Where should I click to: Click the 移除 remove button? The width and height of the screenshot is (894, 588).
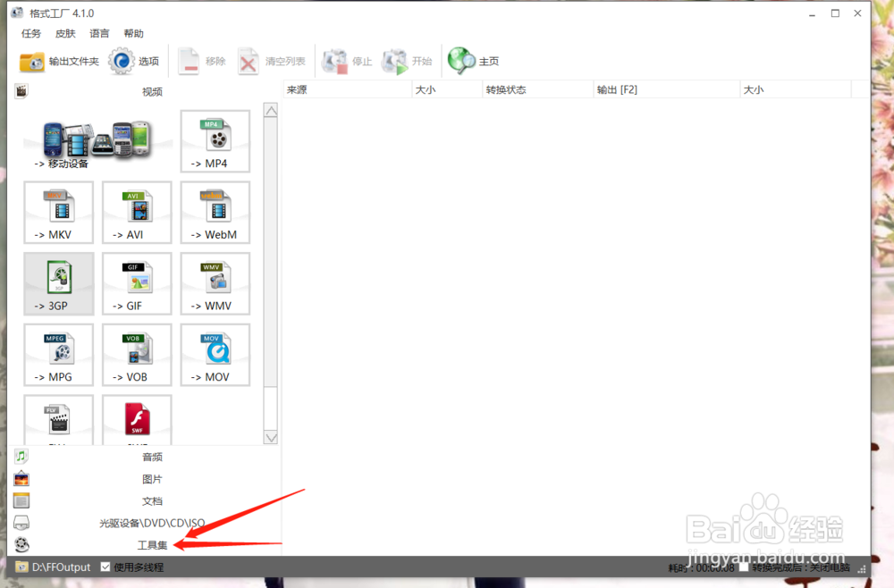[x=202, y=61]
